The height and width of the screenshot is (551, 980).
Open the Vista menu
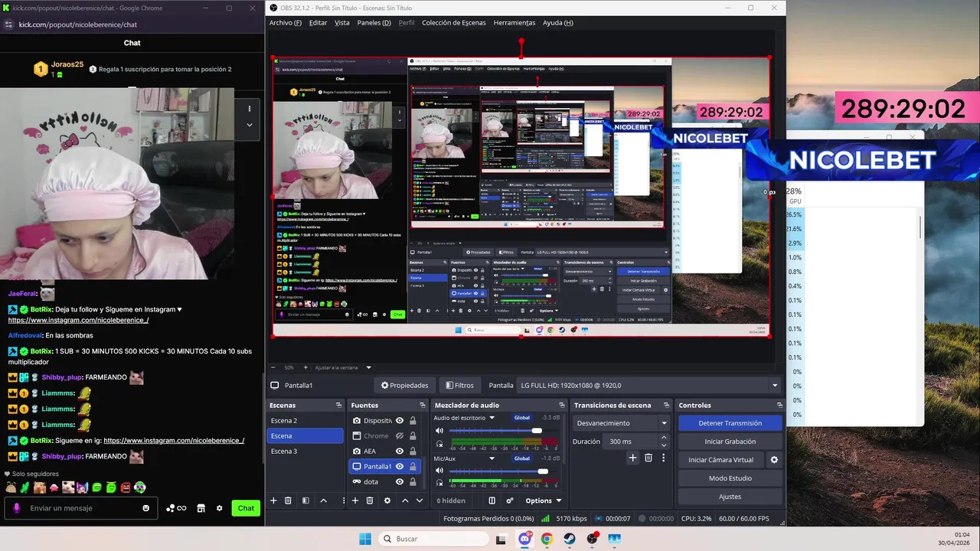342,22
